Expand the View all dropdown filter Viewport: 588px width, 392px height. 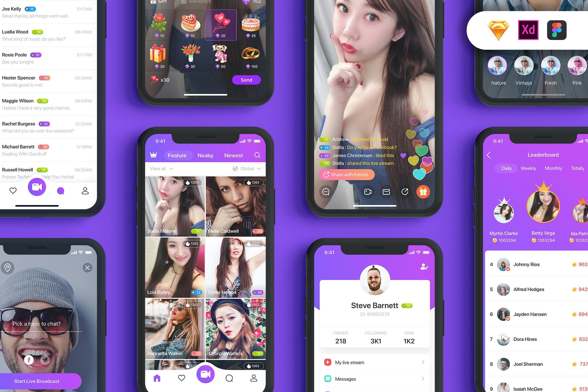(161, 168)
